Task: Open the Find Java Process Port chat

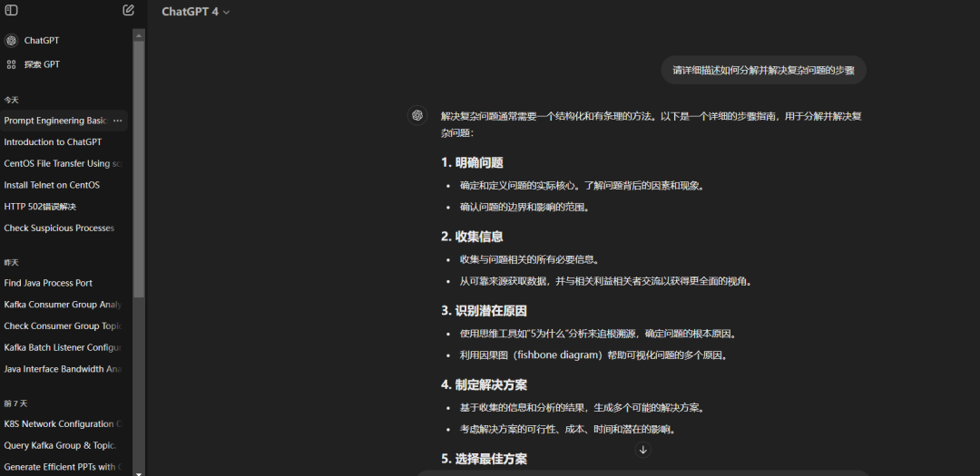Action: [48, 283]
